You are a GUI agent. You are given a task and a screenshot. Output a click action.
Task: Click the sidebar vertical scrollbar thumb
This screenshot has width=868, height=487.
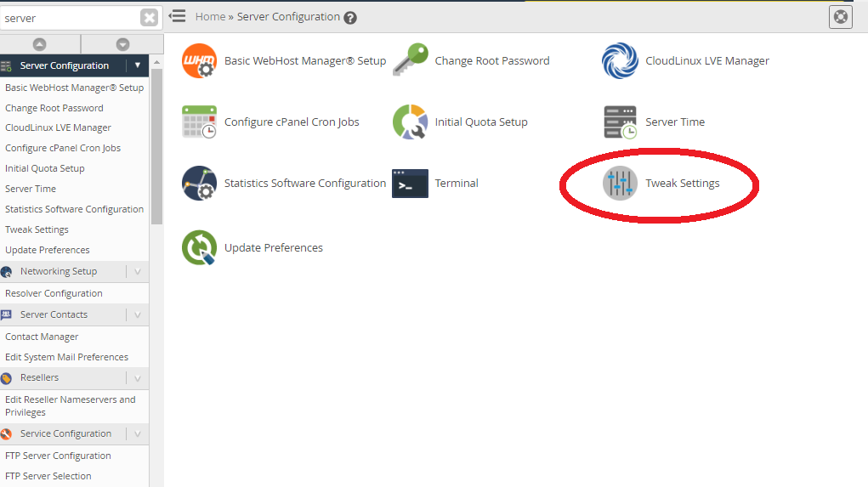pos(156,147)
